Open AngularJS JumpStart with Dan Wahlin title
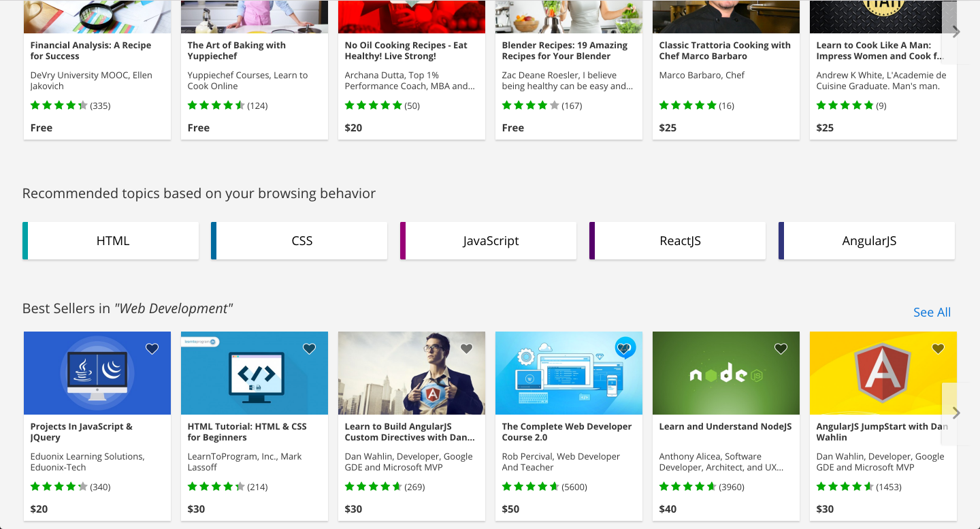This screenshot has width=980, height=529. click(882, 432)
